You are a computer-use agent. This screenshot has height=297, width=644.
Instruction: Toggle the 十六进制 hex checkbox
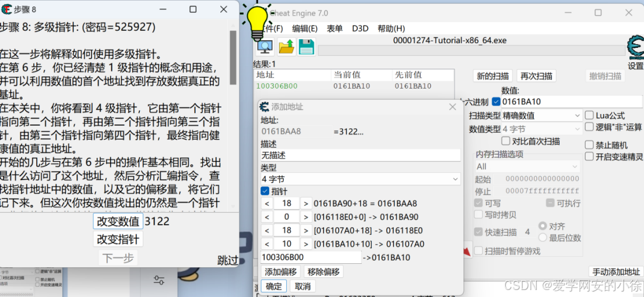(496, 102)
